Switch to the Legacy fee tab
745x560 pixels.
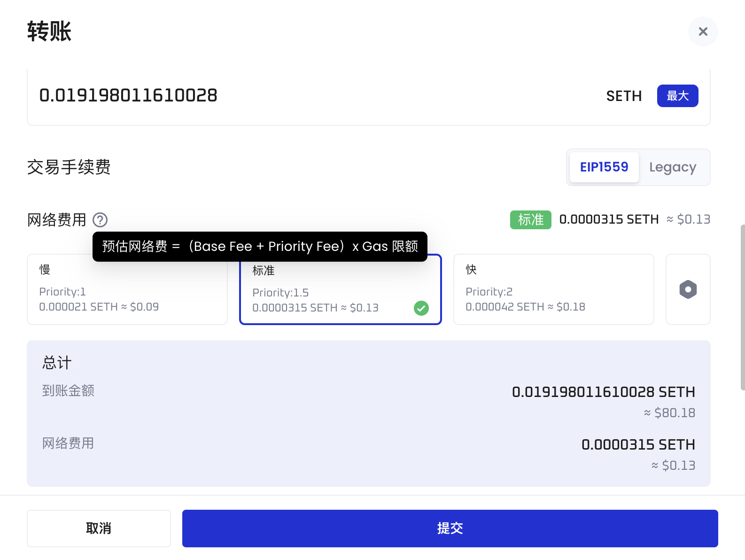click(x=673, y=167)
